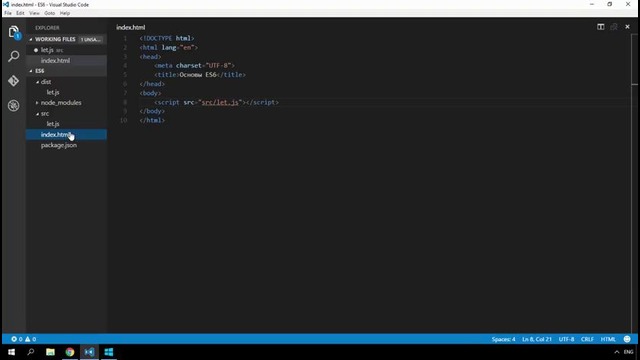
Task: Open the File menu
Action: [x=8, y=13]
